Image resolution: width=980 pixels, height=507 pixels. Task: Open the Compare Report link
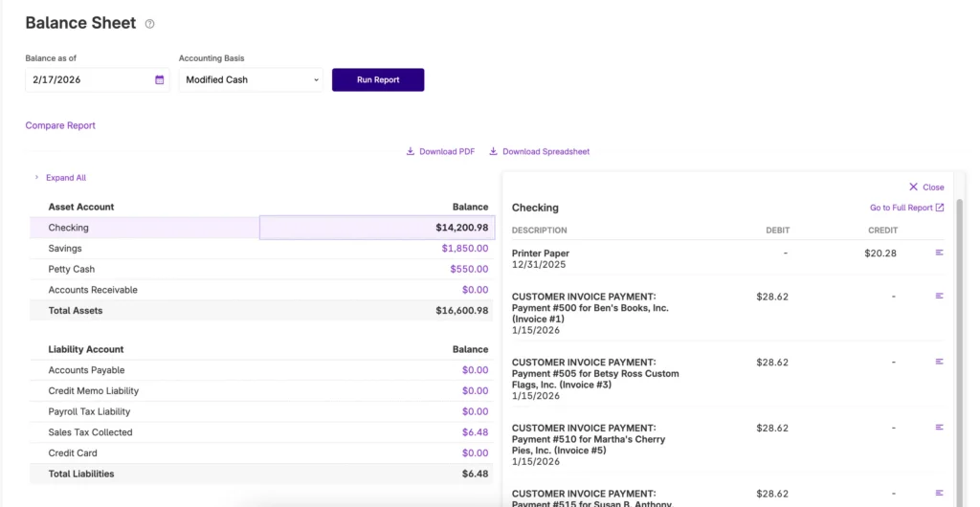point(60,125)
